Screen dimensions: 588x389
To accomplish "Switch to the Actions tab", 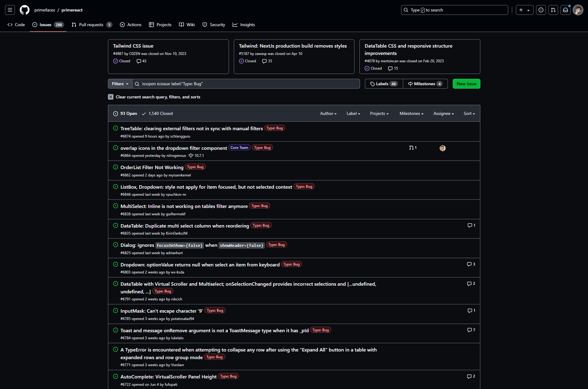I will point(131,25).
